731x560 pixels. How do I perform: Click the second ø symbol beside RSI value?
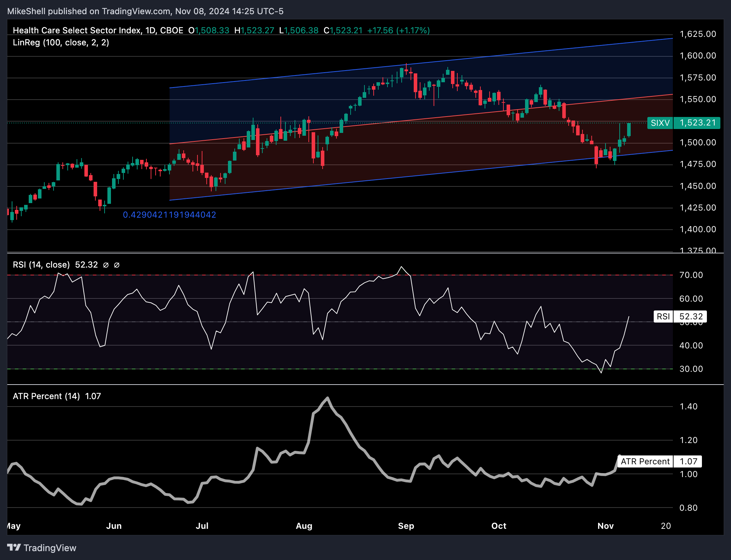117,264
